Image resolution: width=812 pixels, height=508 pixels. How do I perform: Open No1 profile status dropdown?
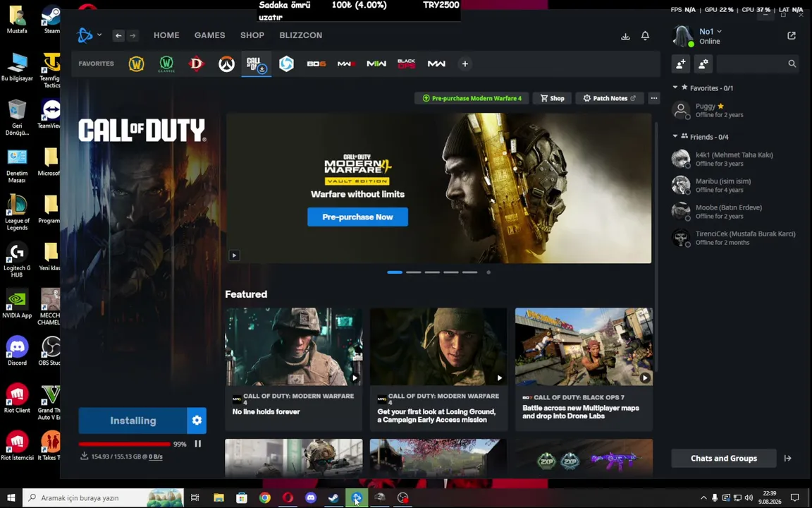point(710,32)
